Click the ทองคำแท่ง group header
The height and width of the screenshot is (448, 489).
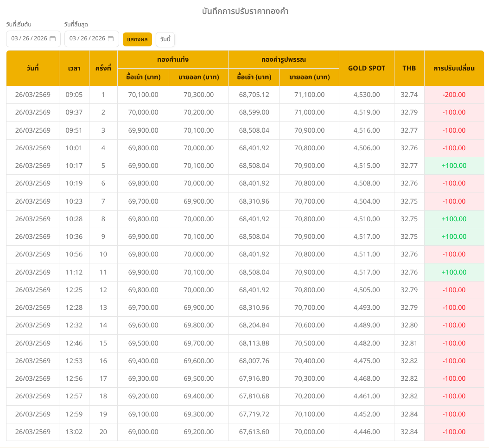point(172,59)
